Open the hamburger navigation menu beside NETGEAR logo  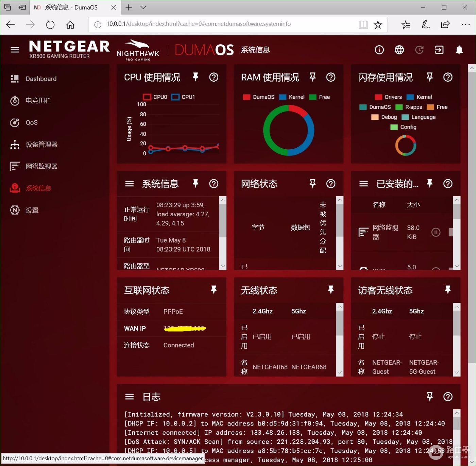(x=15, y=50)
